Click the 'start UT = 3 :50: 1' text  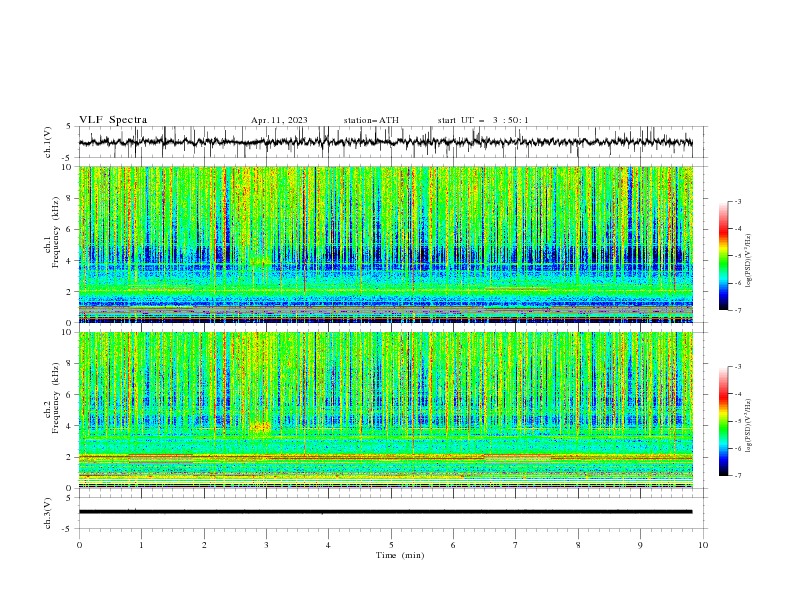[483, 120]
